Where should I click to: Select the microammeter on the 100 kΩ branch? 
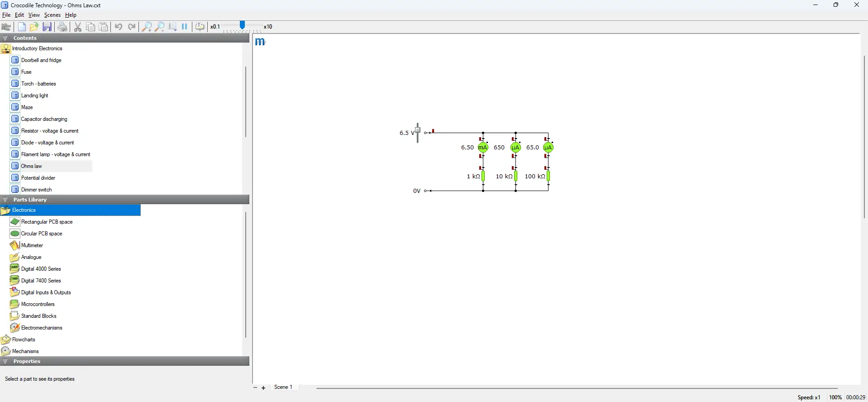(548, 148)
